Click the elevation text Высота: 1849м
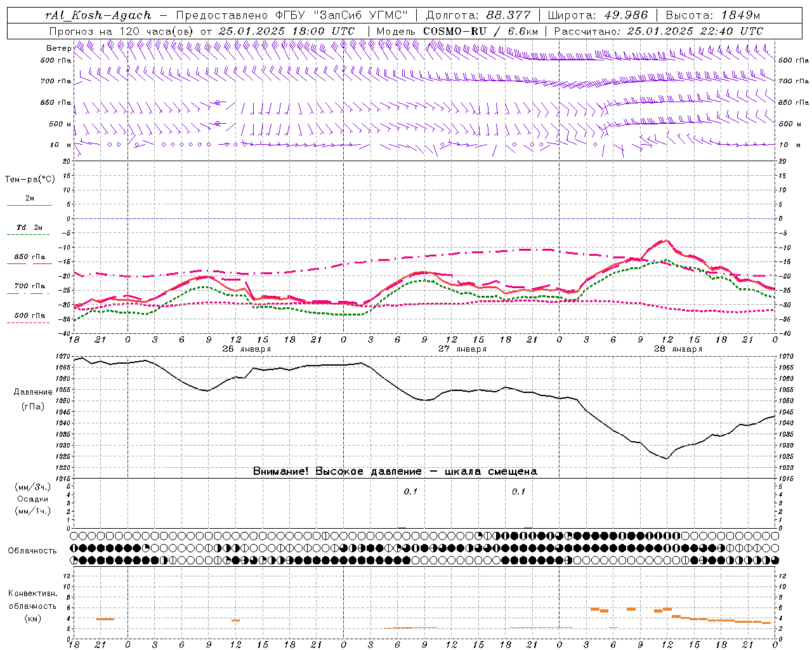The image size is (812, 650). [712, 15]
